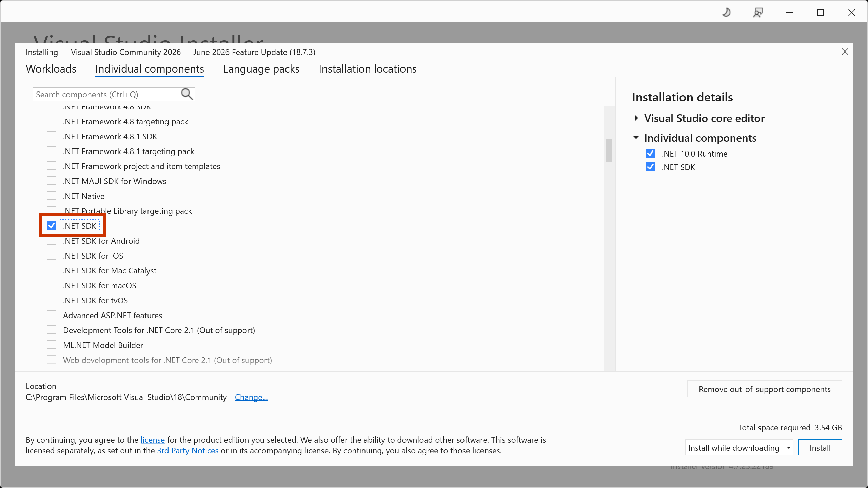Click the search magnifier icon

tap(187, 94)
